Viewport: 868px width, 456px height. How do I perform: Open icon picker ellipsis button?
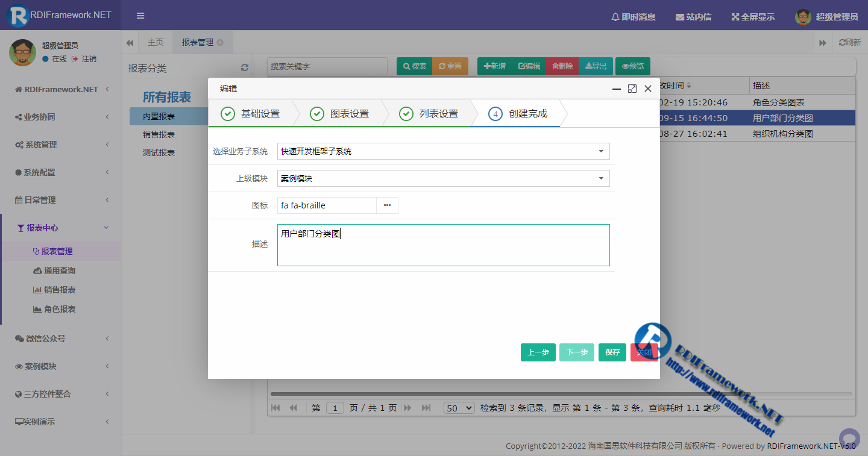click(388, 205)
